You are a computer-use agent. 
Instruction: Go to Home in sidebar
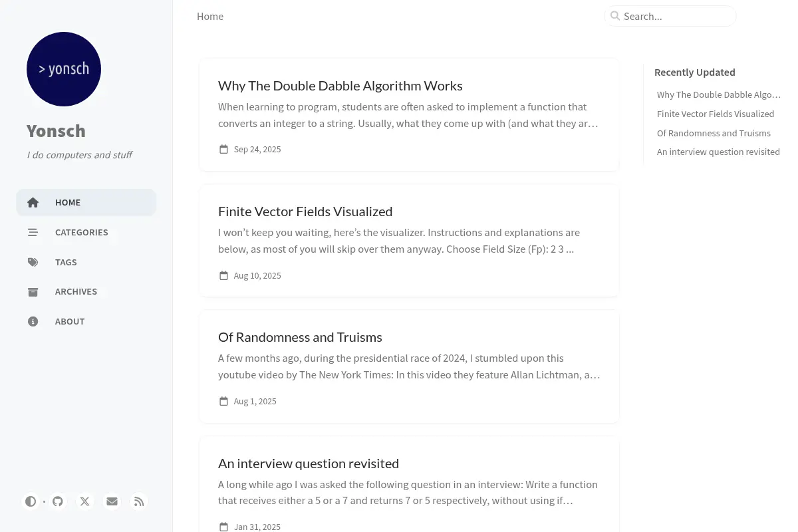pyautogui.click(x=86, y=202)
